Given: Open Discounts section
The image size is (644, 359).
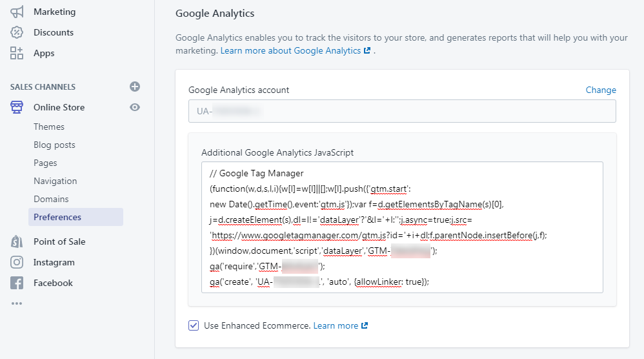Looking at the screenshot, I should pos(54,32).
